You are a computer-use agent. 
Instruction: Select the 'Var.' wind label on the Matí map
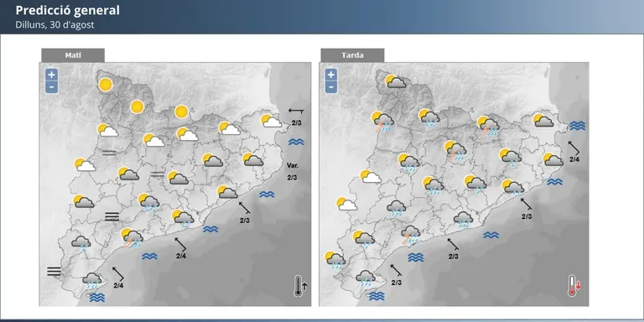click(x=293, y=165)
